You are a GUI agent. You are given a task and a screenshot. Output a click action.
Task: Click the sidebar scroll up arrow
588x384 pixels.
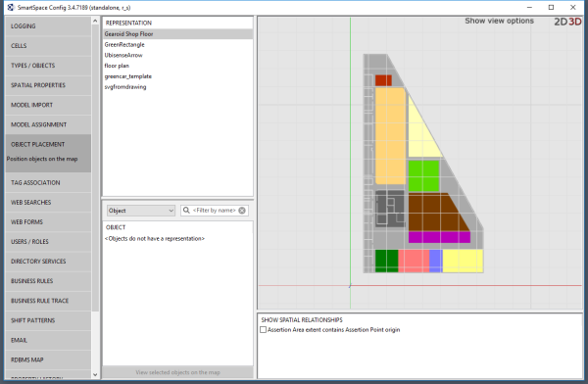(x=95, y=21)
